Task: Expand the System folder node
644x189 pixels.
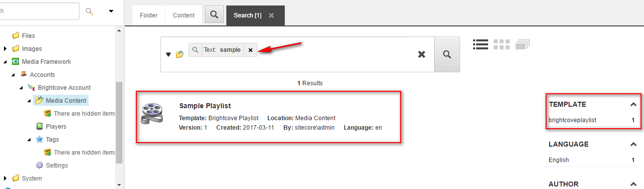Action: [x=5, y=179]
